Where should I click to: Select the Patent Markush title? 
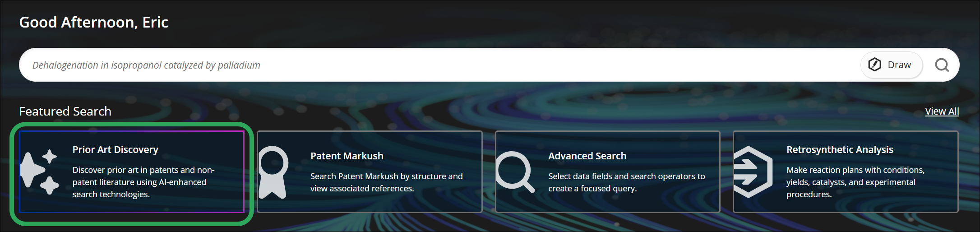coord(347,156)
